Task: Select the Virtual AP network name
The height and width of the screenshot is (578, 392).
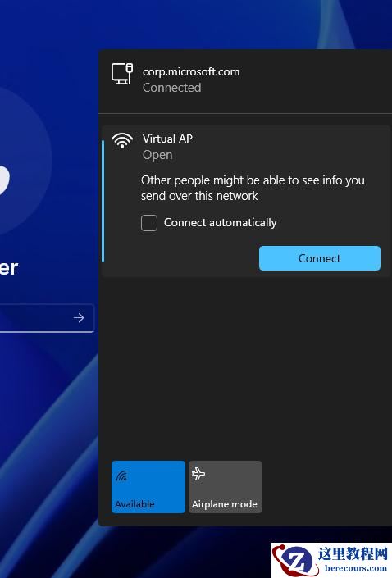Action: pos(167,139)
